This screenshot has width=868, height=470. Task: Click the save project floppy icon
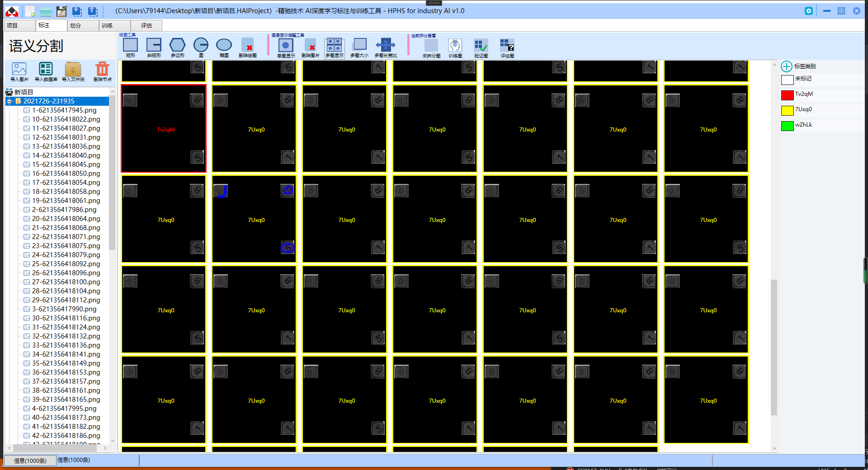62,11
